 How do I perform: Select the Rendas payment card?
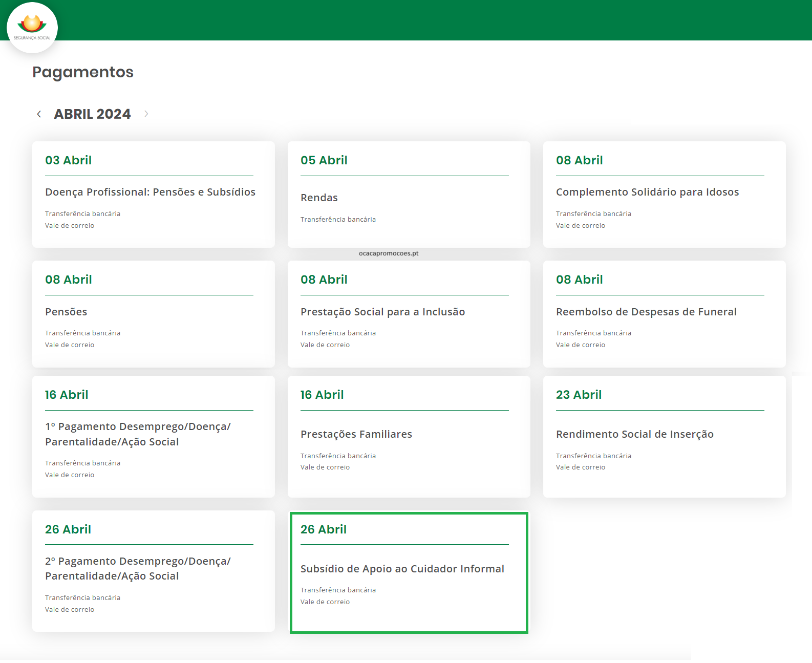pyautogui.click(x=319, y=198)
